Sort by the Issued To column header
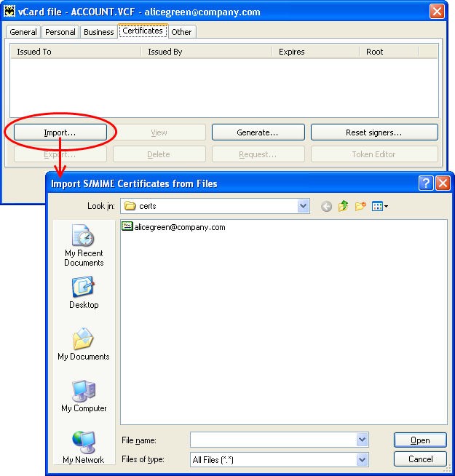The height and width of the screenshot is (476, 455). [x=76, y=52]
